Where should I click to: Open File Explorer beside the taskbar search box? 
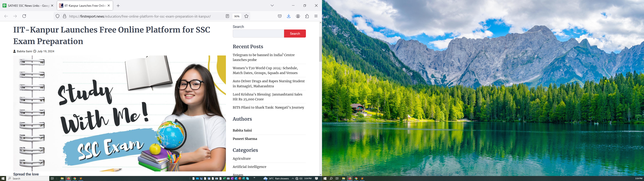click(62, 178)
